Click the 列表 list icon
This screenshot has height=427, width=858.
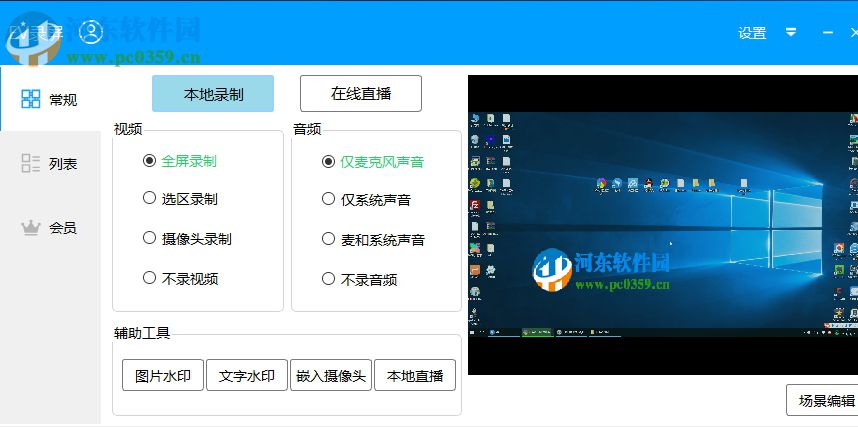[x=31, y=163]
